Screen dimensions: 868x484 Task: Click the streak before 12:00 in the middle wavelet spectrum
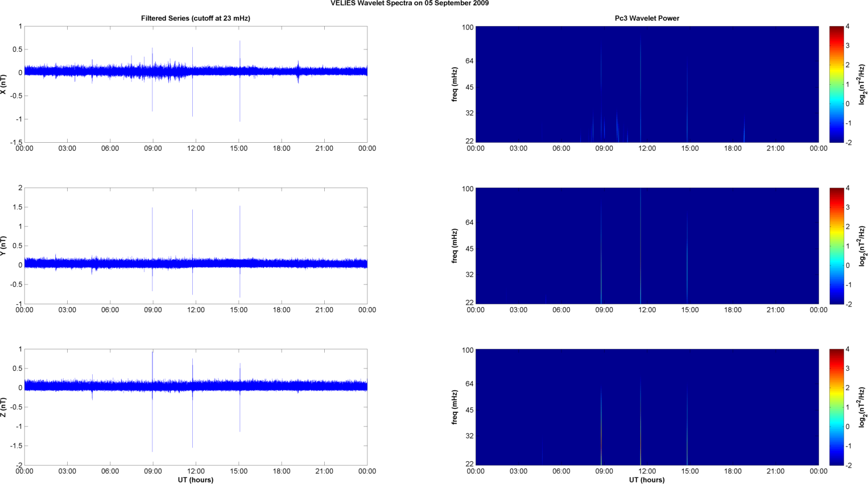coord(640,246)
